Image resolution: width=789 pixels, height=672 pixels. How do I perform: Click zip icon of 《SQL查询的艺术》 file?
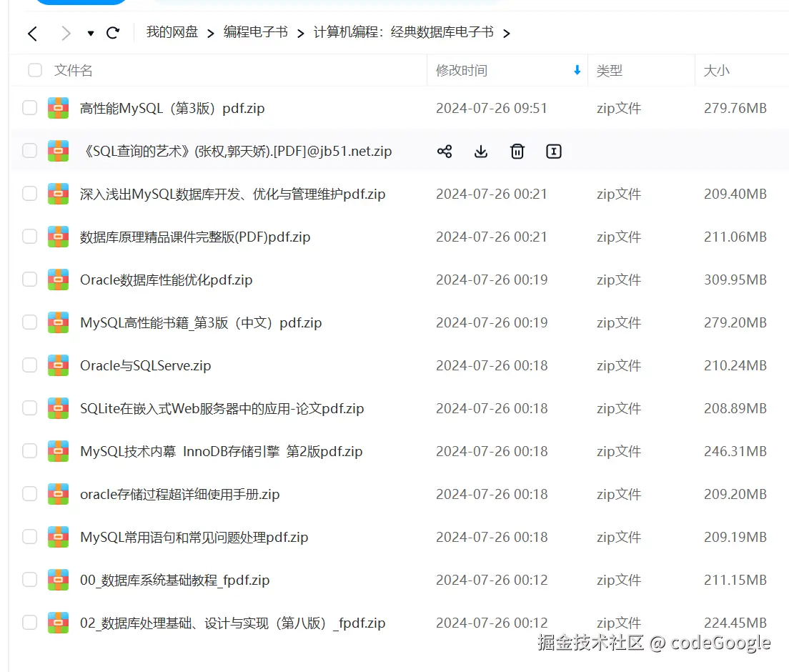tap(59, 151)
